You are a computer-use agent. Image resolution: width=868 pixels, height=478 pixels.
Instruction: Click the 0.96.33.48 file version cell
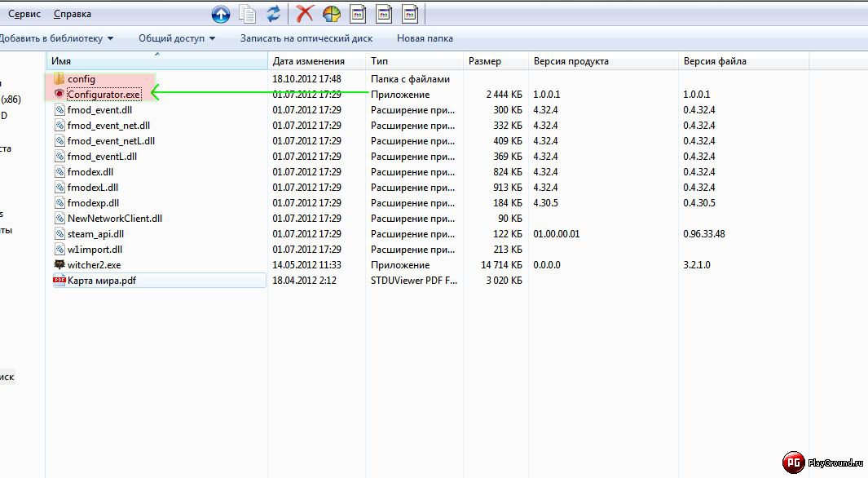(704, 234)
